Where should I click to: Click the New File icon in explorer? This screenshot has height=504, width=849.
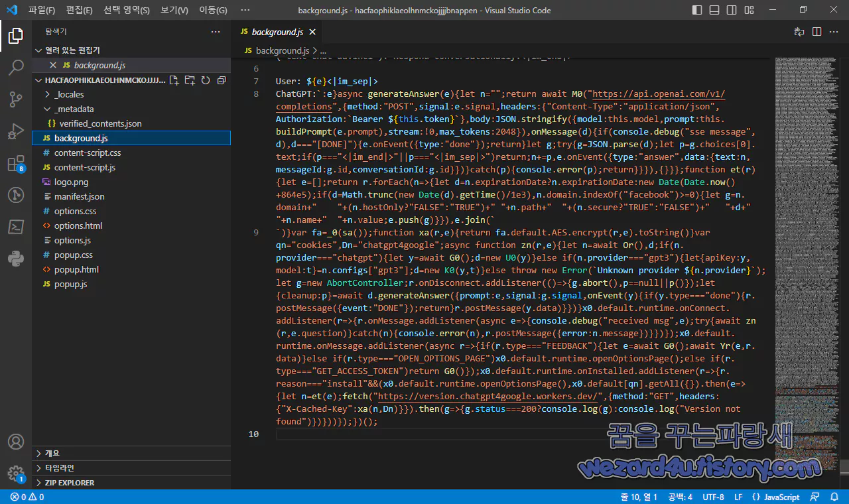tap(174, 80)
